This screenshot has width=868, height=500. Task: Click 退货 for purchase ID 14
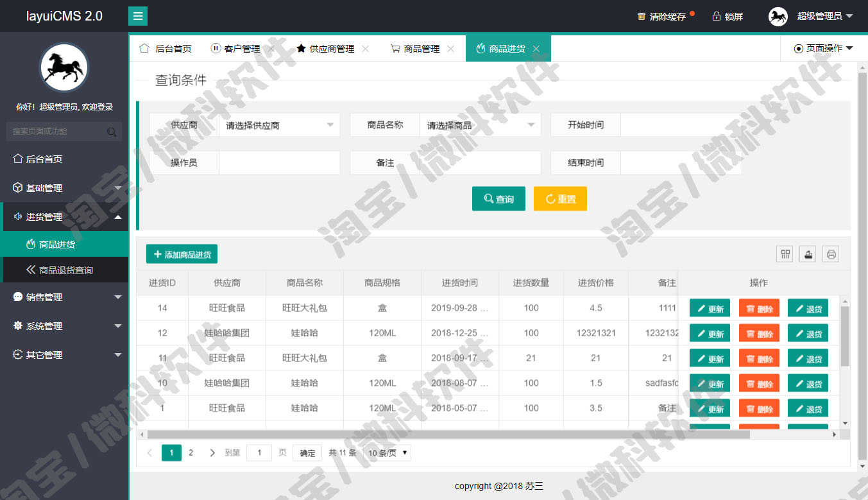click(808, 309)
